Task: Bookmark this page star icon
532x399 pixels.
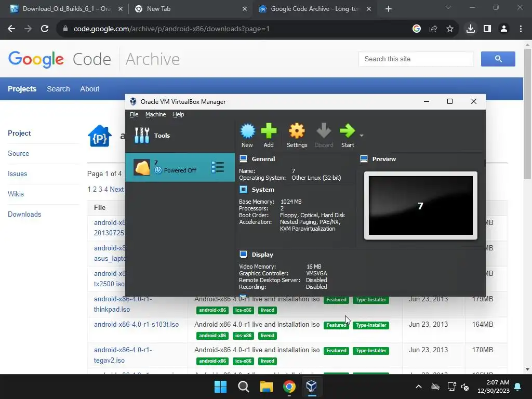Action: (450, 29)
